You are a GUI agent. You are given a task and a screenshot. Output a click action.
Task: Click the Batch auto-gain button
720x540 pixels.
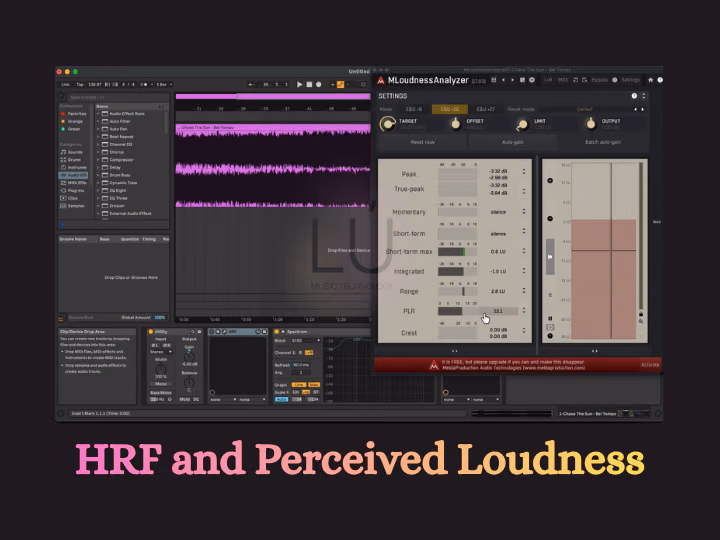pos(603,142)
